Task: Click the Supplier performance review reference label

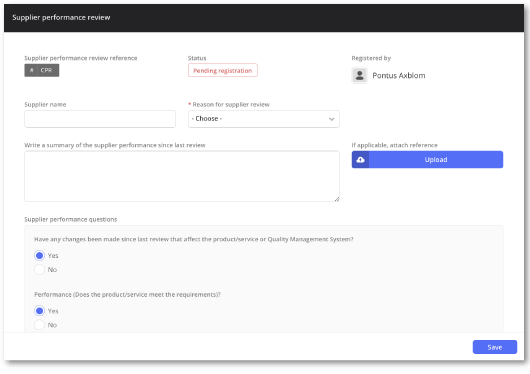Action: click(x=81, y=58)
